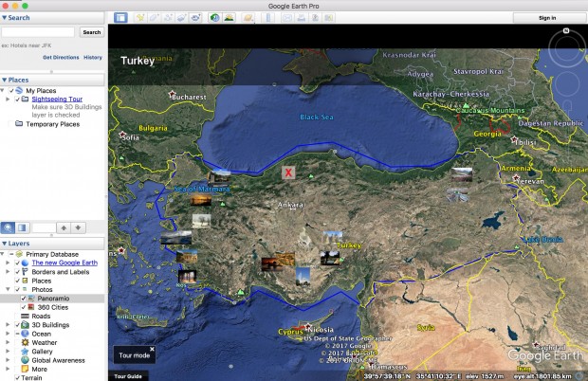Open the search History link
This screenshot has width=588, height=381.
point(93,57)
